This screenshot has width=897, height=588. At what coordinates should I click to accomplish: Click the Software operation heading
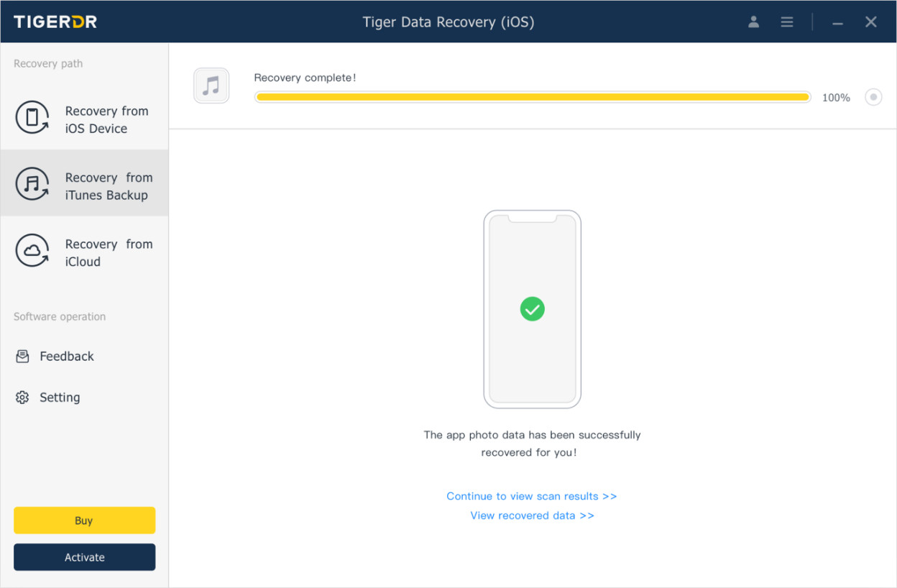click(60, 316)
